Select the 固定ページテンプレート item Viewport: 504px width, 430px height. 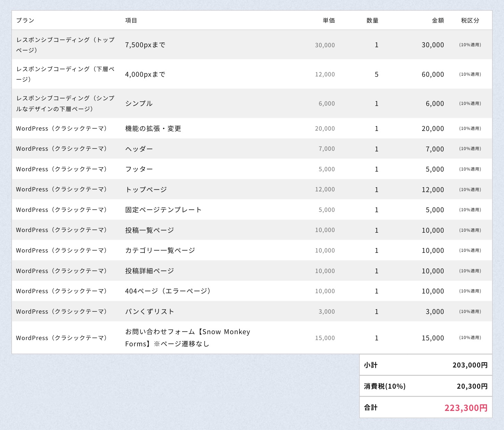(x=163, y=210)
